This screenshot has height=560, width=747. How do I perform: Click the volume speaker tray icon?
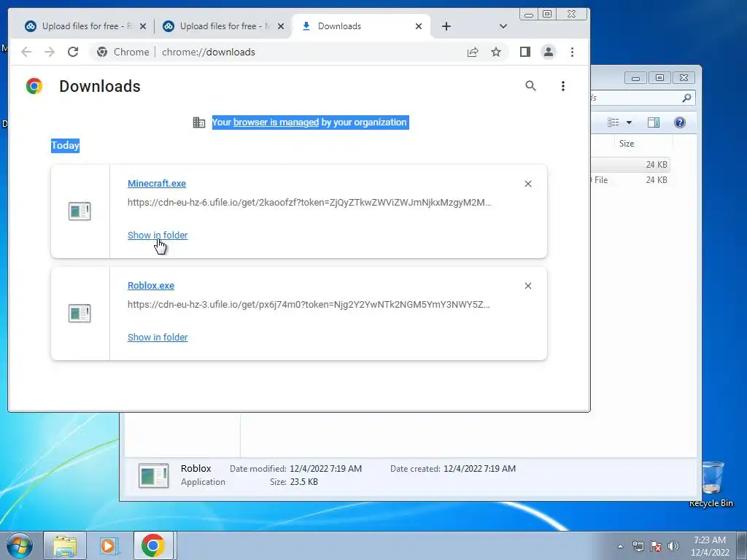(673, 546)
